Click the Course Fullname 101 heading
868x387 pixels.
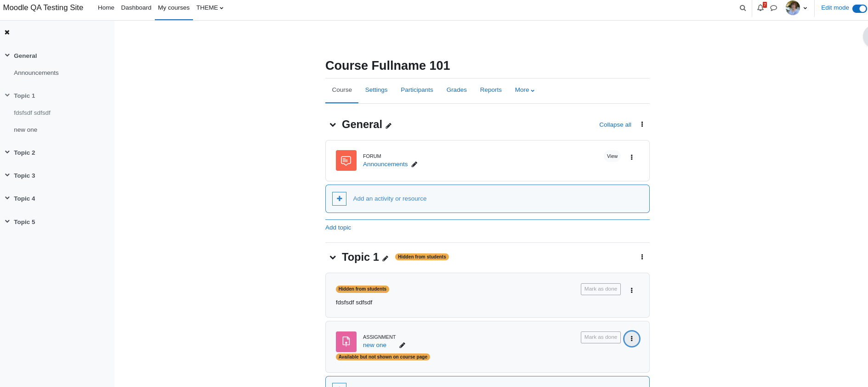(387, 66)
